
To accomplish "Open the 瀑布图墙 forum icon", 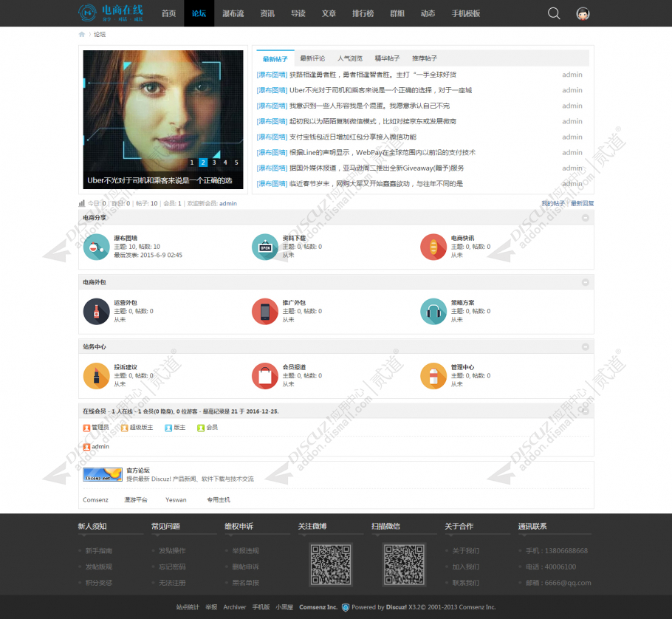I will [x=96, y=247].
